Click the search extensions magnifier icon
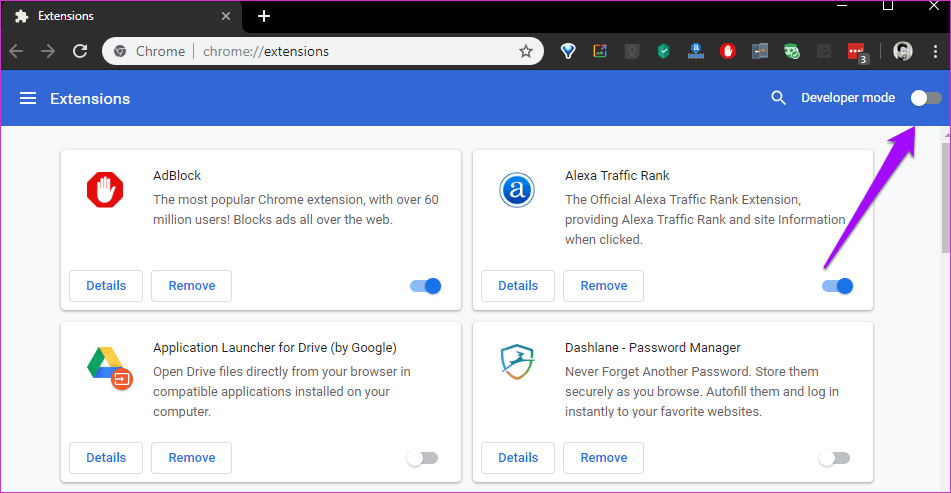This screenshot has width=951, height=493. pos(778,98)
